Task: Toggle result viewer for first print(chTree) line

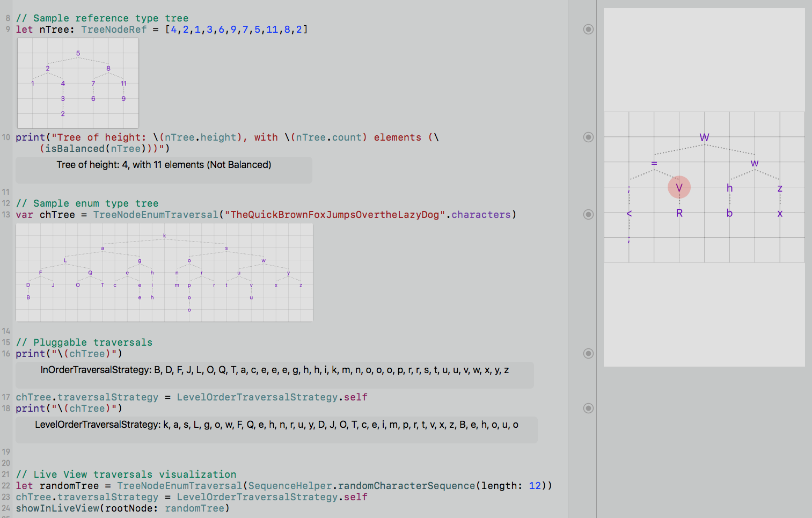Action: click(588, 353)
